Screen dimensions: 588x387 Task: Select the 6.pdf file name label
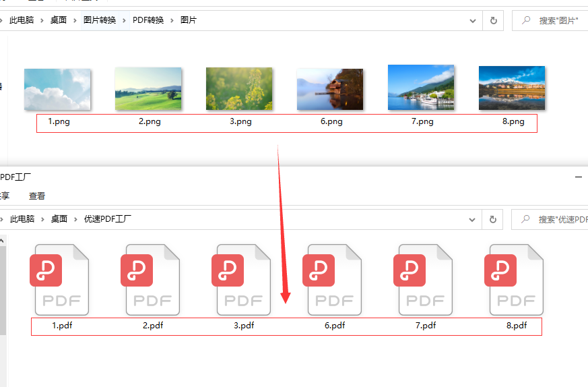coord(335,326)
